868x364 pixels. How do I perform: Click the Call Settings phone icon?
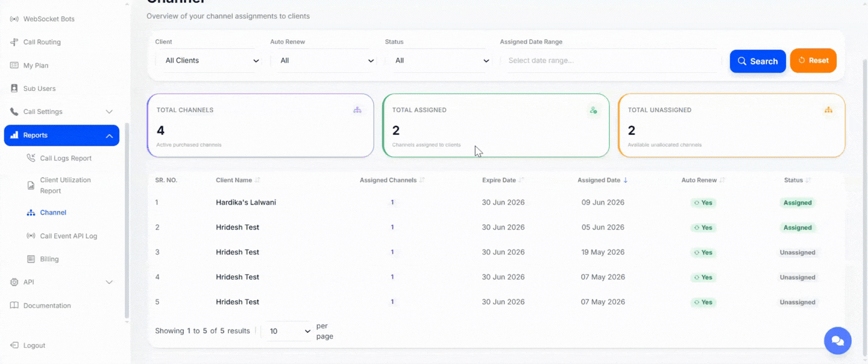tap(14, 111)
